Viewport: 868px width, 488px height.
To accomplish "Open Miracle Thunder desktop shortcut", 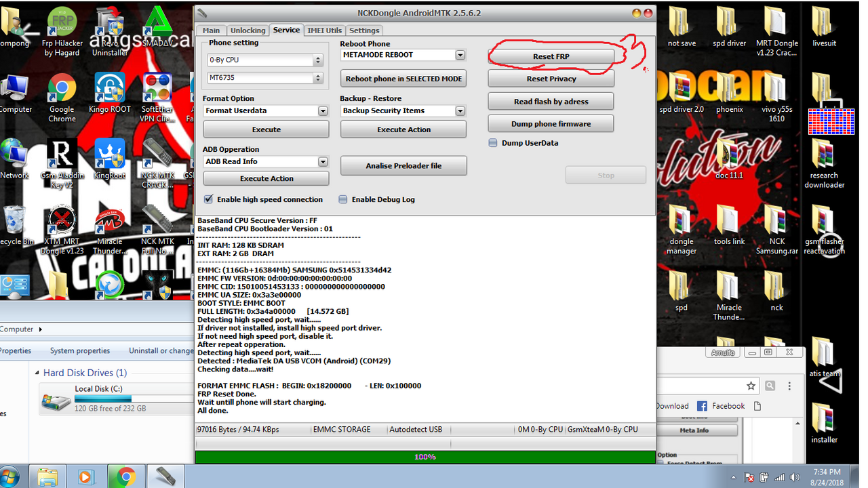I will tap(110, 230).
